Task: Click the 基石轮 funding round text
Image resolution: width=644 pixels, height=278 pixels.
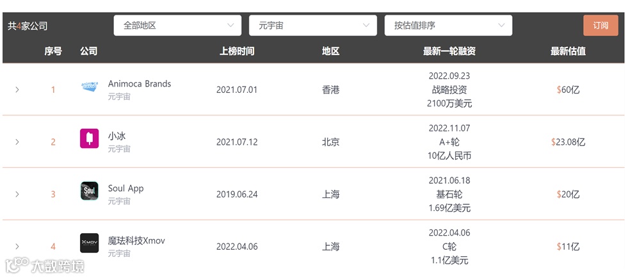Action: click(449, 194)
